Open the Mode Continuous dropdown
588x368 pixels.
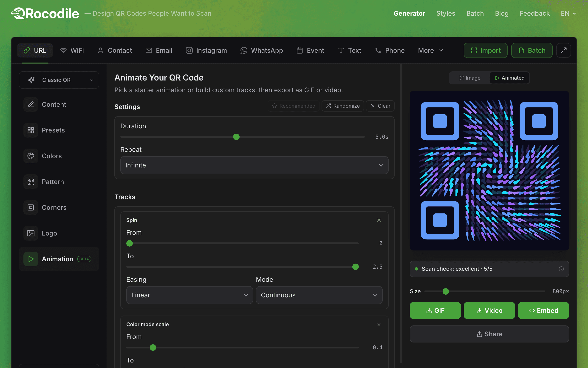click(x=319, y=295)
